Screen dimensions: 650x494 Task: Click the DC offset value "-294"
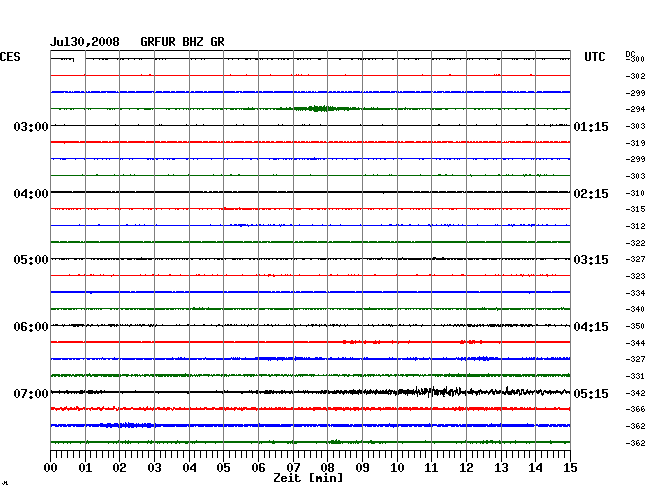pos(635,109)
